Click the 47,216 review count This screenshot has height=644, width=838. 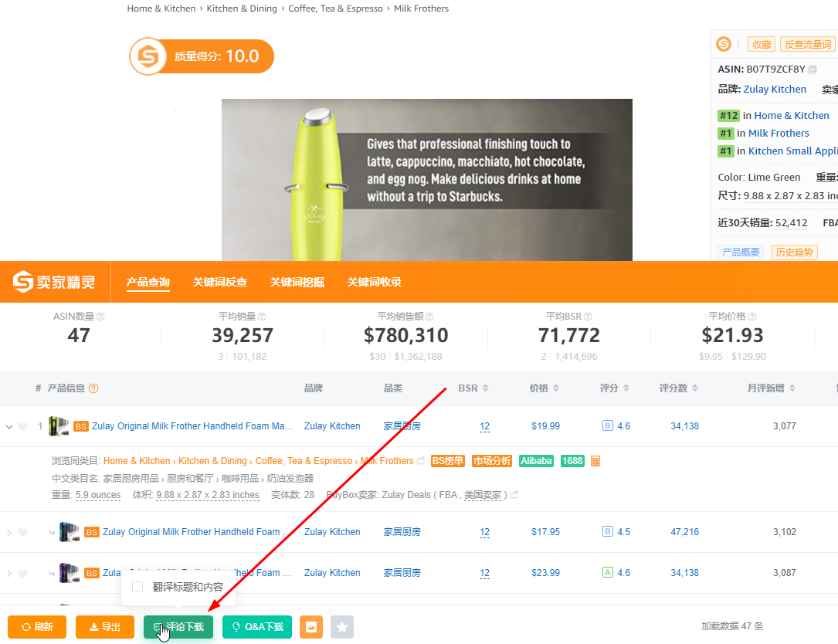(684, 532)
